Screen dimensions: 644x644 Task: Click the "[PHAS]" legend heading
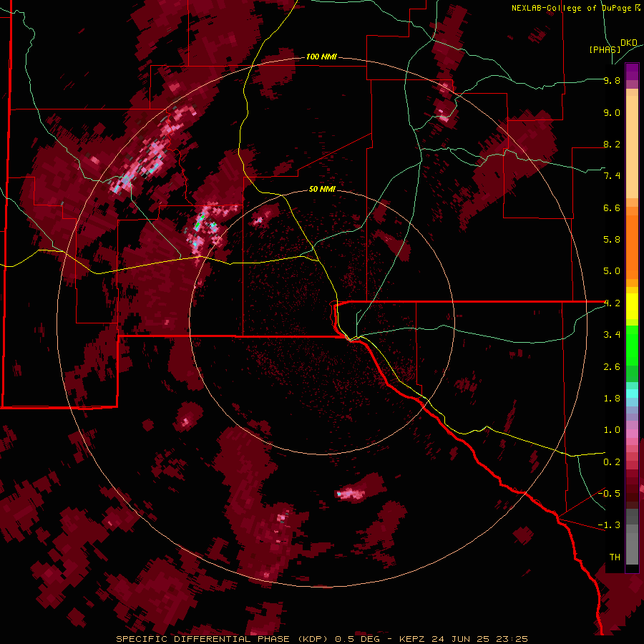605,49
